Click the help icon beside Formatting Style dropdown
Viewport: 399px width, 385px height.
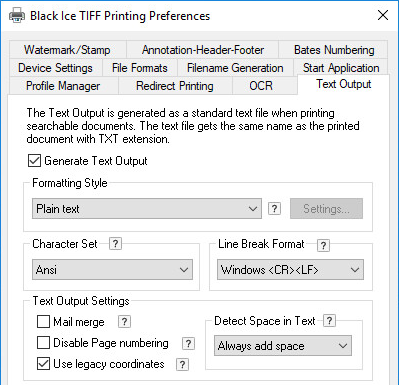tap(274, 209)
